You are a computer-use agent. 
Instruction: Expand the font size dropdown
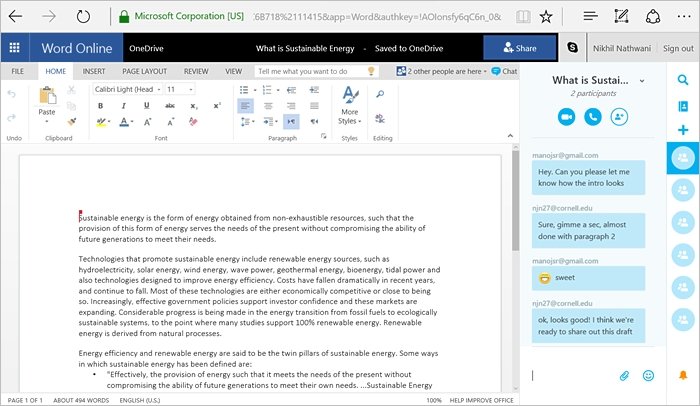180,89
